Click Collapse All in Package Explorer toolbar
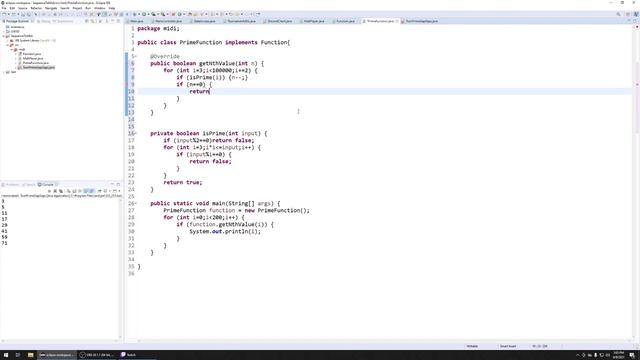 click(x=87, y=21)
